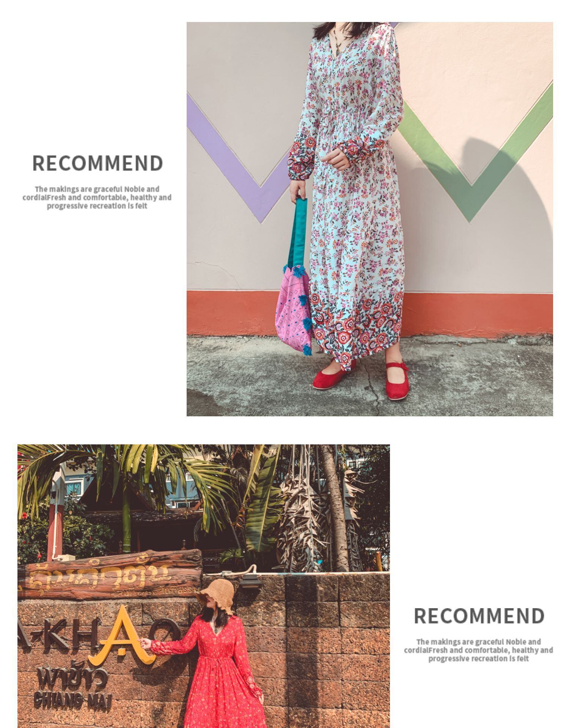The height and width of the screenshot is (728, 569).
Task: Click the lower RECOMMEND heading
Action: (x=479, y=616)
